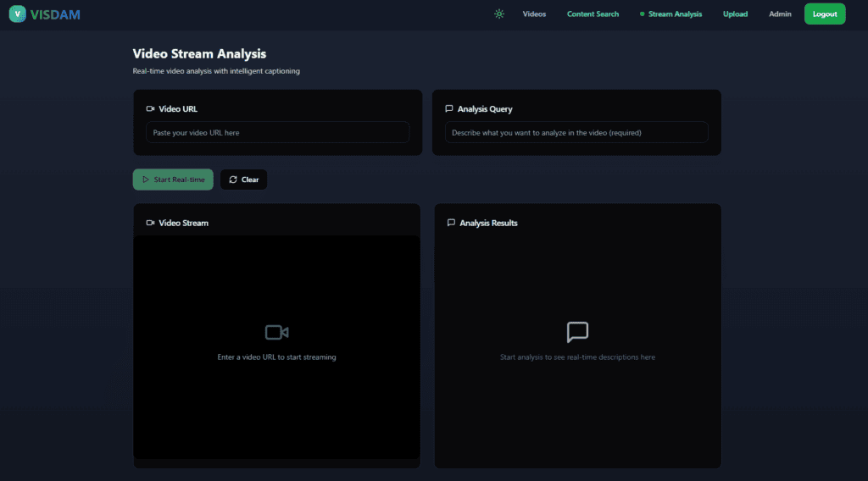Open the Upload page
Viewport: 868px width, 481px height.
[x=735, y=14]
